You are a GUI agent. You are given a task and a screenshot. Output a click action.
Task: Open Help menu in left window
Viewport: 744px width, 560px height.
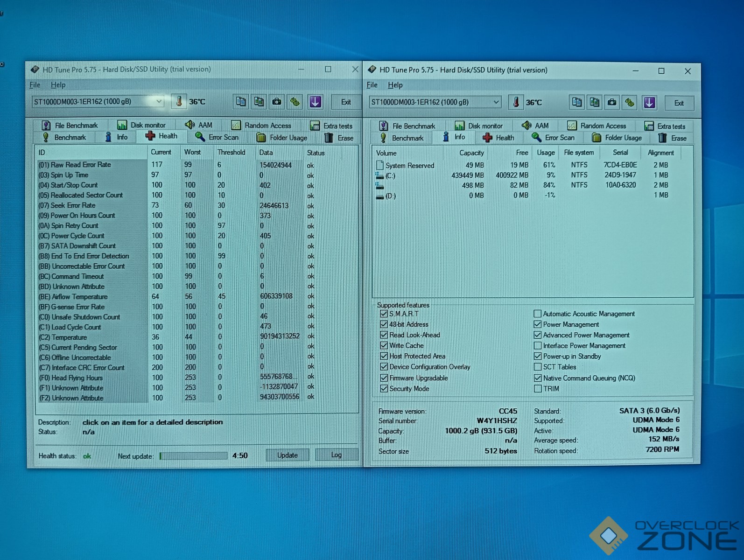click(x=58, y=85)
